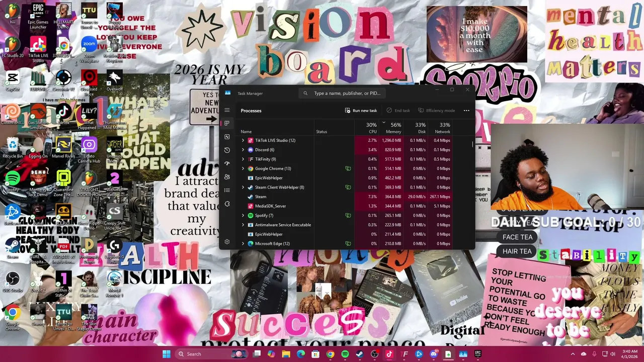644x362 pixels.
Task: Select CapCut desktop icon
Action: pyautogui.click(x=13, y=80)
